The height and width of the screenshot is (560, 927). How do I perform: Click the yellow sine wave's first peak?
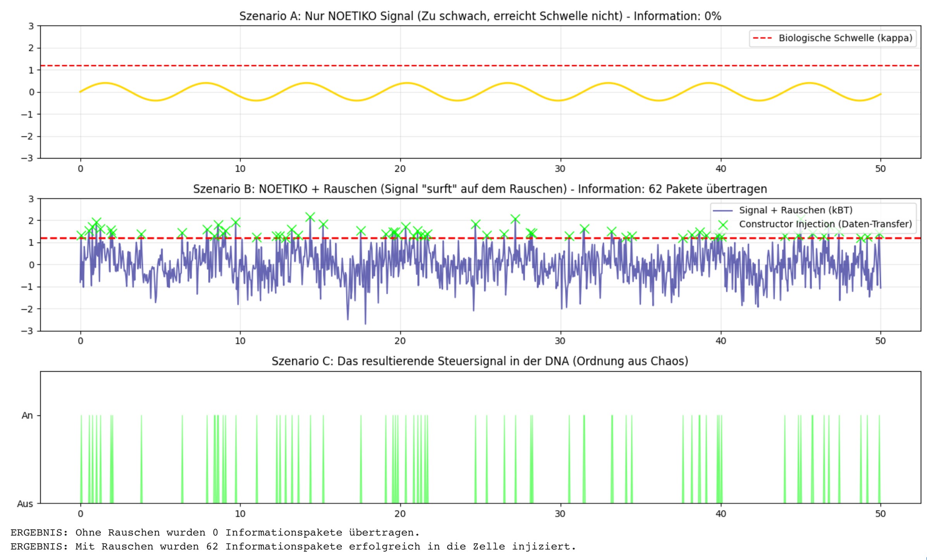[x=105, y=83]
